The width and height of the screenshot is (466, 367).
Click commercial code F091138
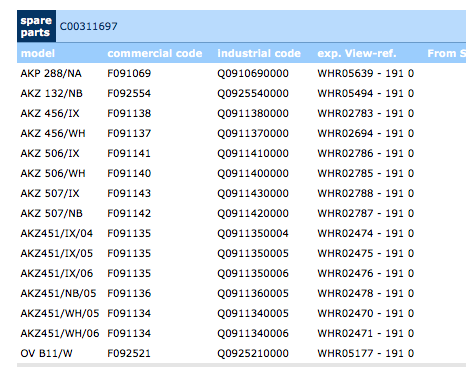(x=129, y=113)
